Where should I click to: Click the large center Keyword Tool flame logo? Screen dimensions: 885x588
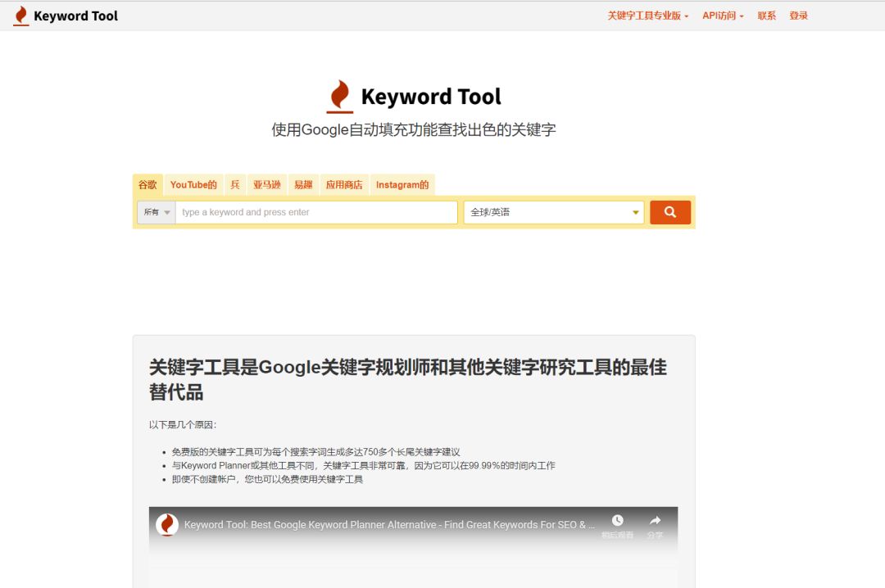pyautogui.click(x=340, y=97)
